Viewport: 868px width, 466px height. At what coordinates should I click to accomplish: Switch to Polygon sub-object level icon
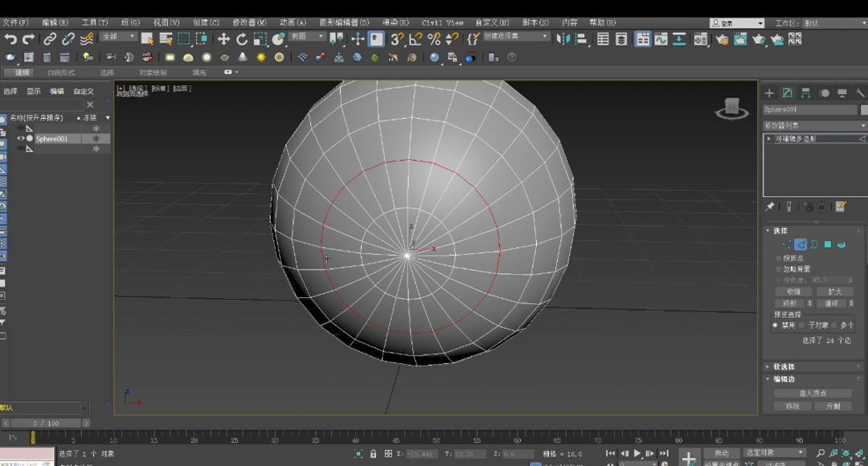pyautogui.click(x=827, y=244)
